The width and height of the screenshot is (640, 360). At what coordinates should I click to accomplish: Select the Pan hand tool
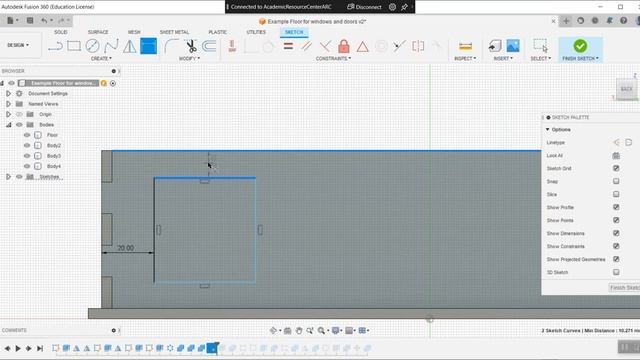(x=299, y=331)
